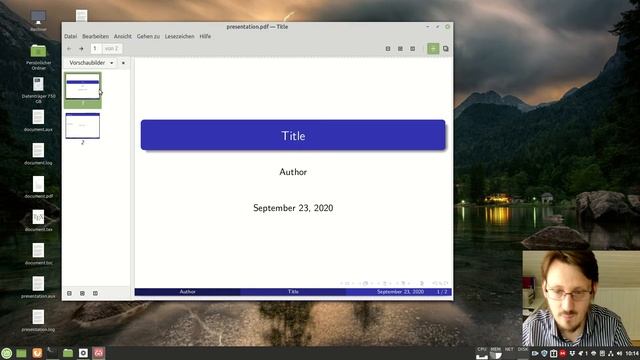This screenshot has width=640, height=360.
Task: Click the third view-mode icon in toolbar
Action: tap(413, 49)
